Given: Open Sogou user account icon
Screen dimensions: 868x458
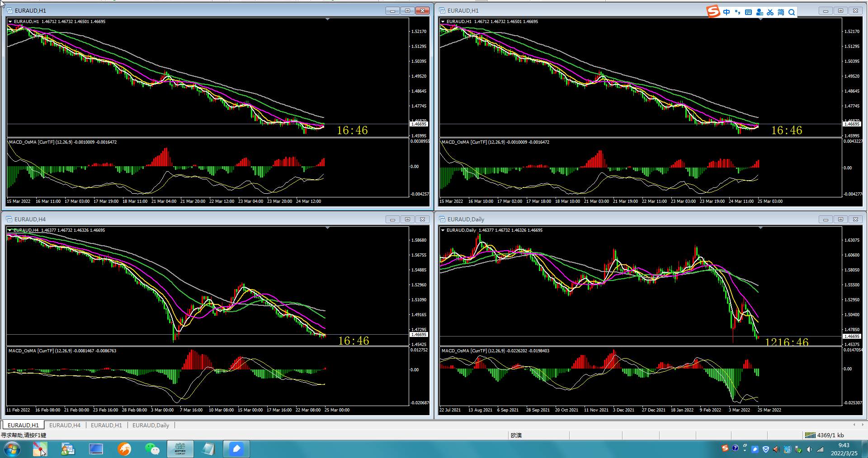Looking at the screenshot, I should pyautogui.click(x=759, y=12).
